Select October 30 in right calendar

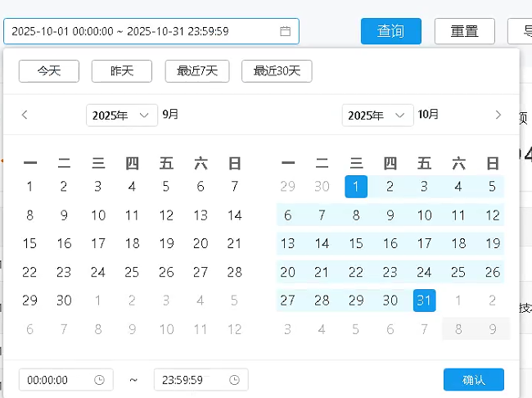tap(390, 301)
